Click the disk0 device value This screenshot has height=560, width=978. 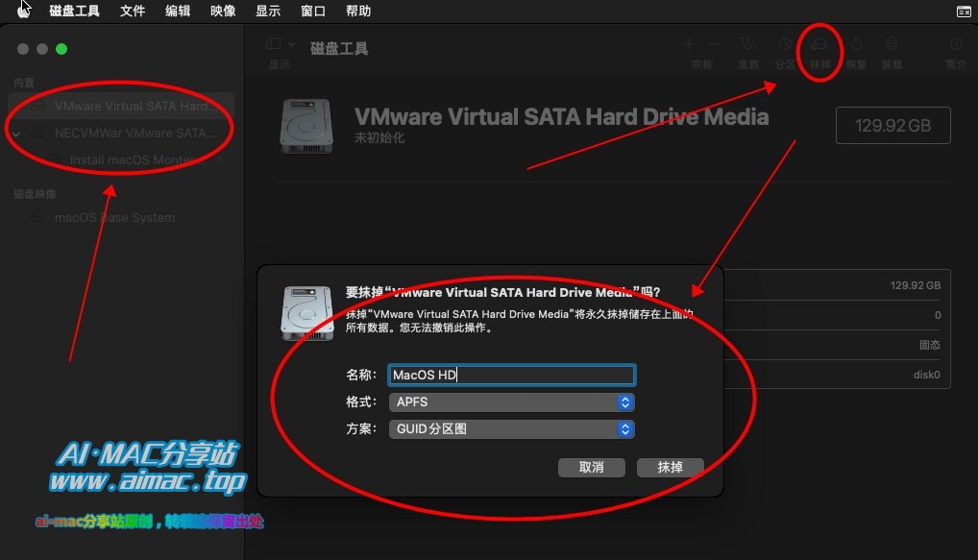[926, 375]
